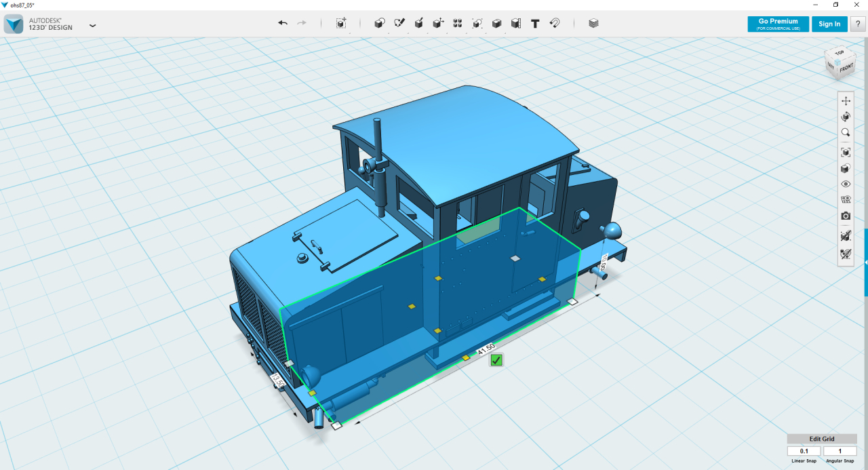Toggle sketches visibility icon in navigation bar

point(846,254)
